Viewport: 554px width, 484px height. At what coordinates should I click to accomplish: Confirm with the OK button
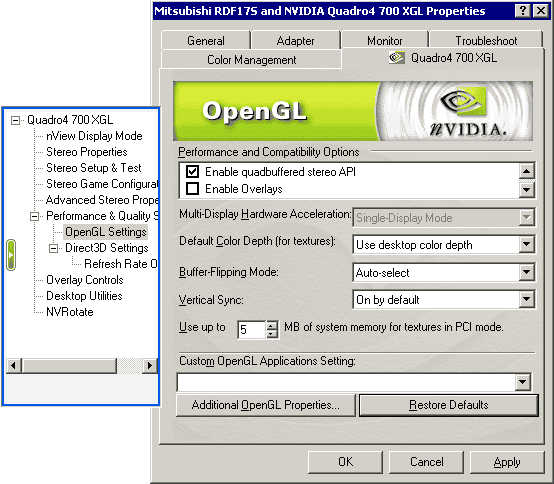[x=345, y=462]
